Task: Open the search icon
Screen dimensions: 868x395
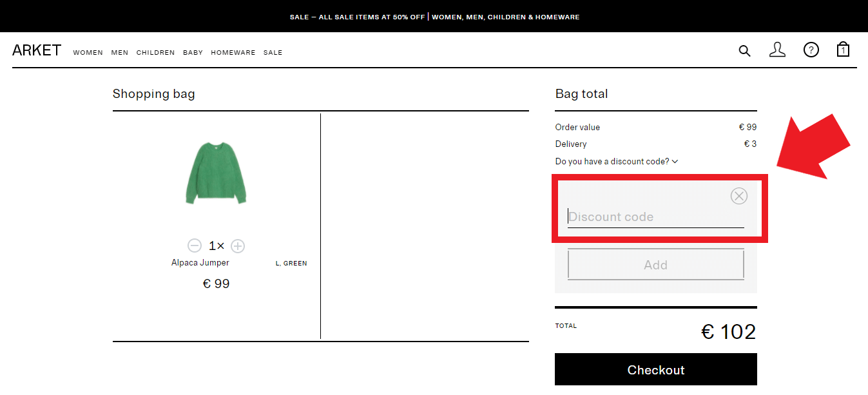Action: click(744, 50)
